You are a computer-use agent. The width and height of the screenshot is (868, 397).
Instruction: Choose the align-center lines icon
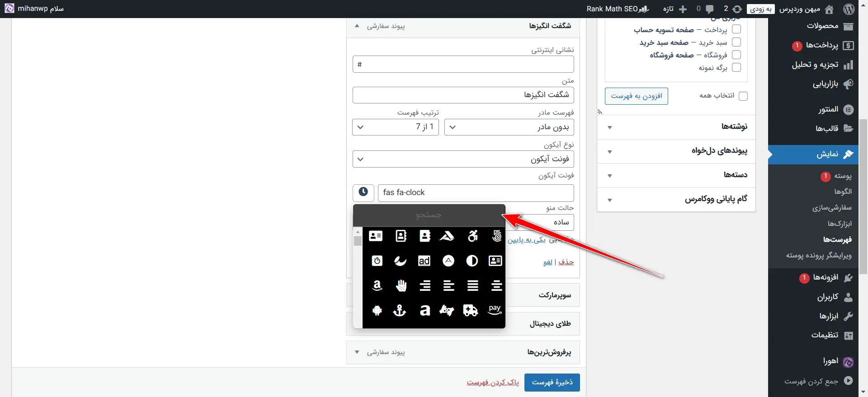click(x=496, y=285)
